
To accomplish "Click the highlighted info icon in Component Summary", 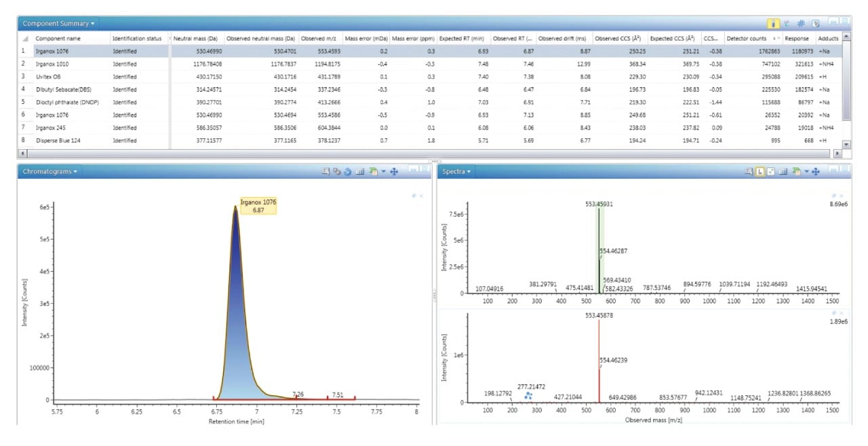I will pos(773,23).
